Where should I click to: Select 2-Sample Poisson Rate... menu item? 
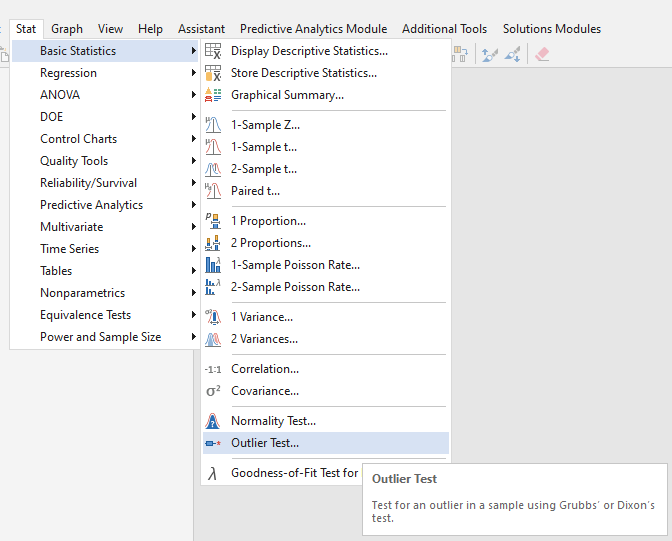(x=326, y=287)
